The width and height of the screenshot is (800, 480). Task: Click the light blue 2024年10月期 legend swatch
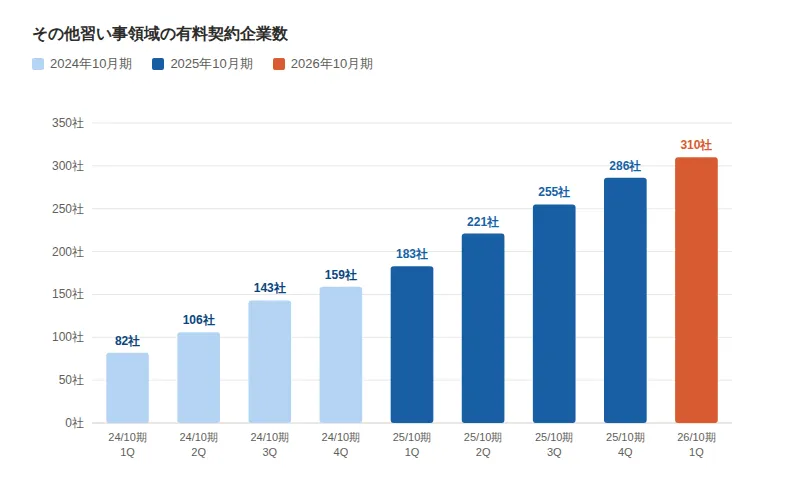point(39,64)
